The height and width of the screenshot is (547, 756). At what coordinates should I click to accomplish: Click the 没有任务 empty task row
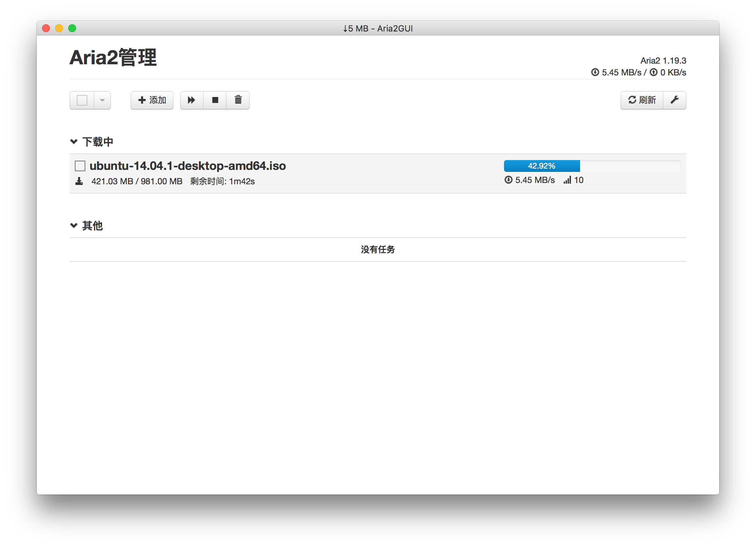(x=378, y=250)
